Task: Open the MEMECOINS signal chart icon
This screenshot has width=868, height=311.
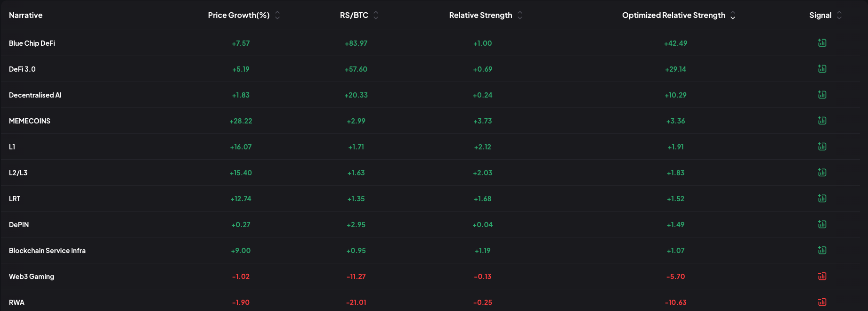Action: click(822, 121)
